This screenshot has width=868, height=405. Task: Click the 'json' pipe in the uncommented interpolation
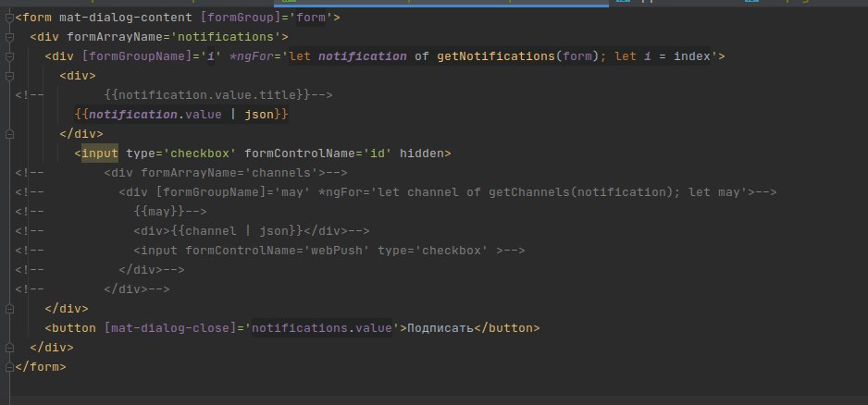click(x=259, y=115)
